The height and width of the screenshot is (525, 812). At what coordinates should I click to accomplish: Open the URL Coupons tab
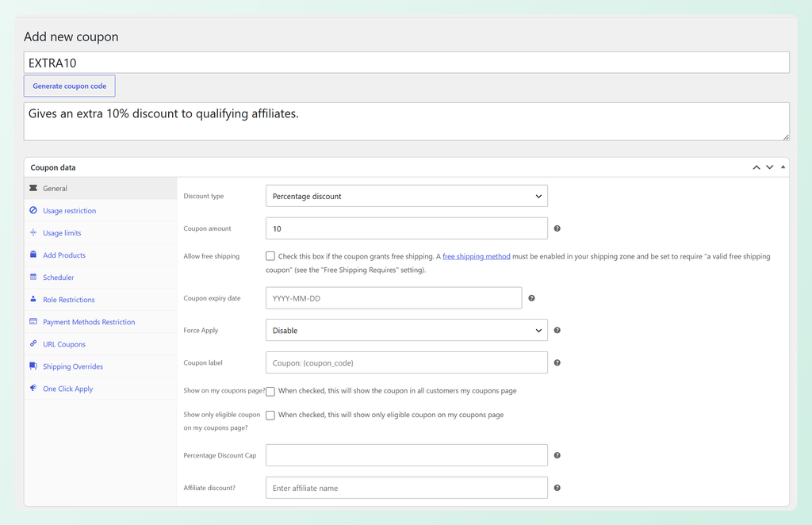pyautogui.click(x=101, y=344)
